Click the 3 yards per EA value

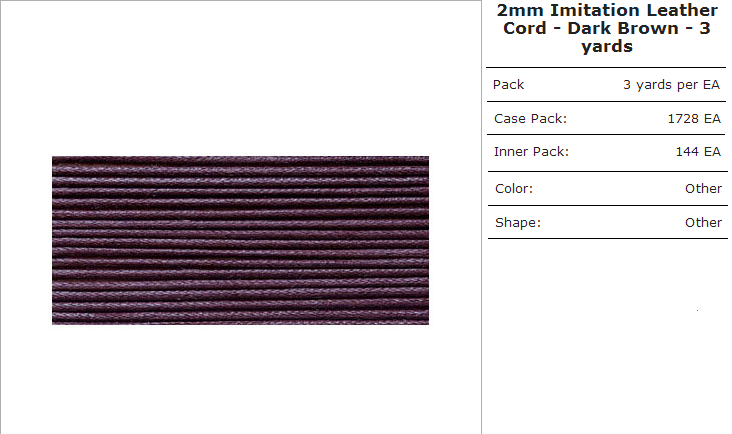pyautogui.click(x=671, y=84)
